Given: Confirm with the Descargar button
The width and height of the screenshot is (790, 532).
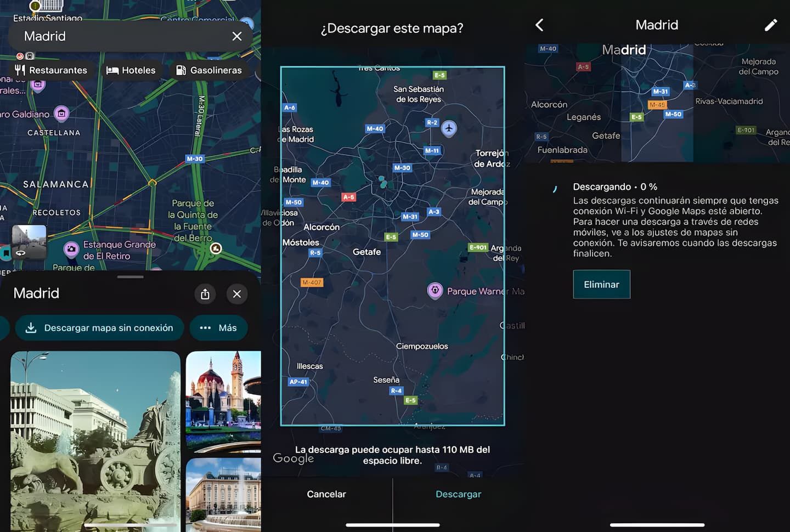Looking at the screenshot, I should point(458,494).
